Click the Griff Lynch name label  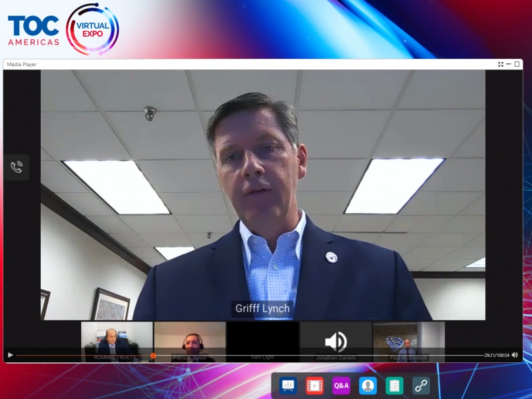tap(263, 308)
